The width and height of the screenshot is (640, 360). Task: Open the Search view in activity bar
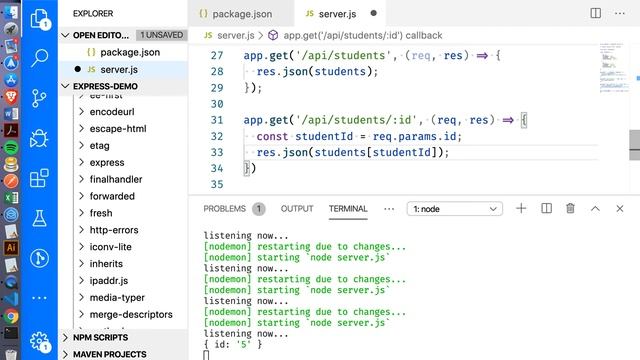point(40,58)
